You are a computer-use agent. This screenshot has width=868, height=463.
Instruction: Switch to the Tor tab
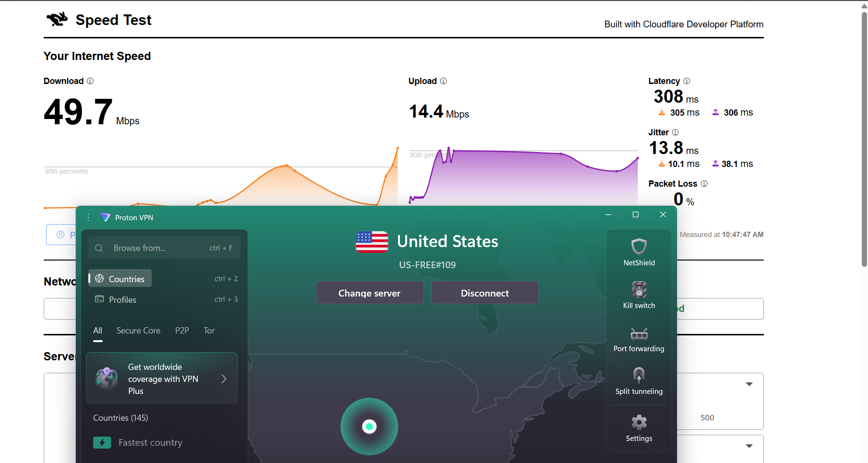(209, 331)
